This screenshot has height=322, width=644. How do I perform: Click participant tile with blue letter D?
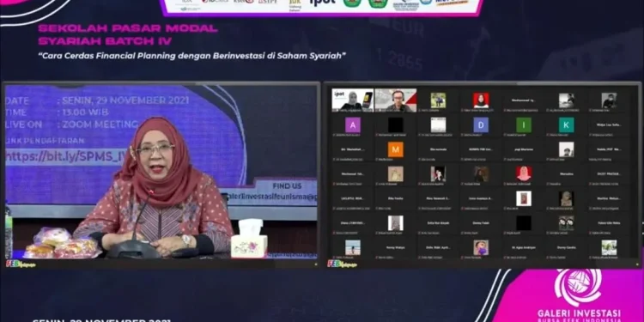pos(481,125)
